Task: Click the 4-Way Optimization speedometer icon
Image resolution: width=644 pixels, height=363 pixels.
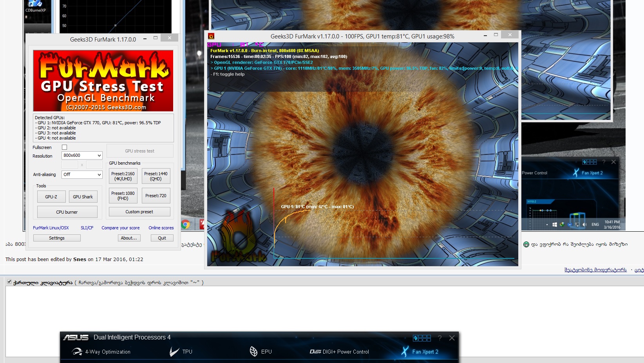Action: pyautogui.click(x=77, y=352)
